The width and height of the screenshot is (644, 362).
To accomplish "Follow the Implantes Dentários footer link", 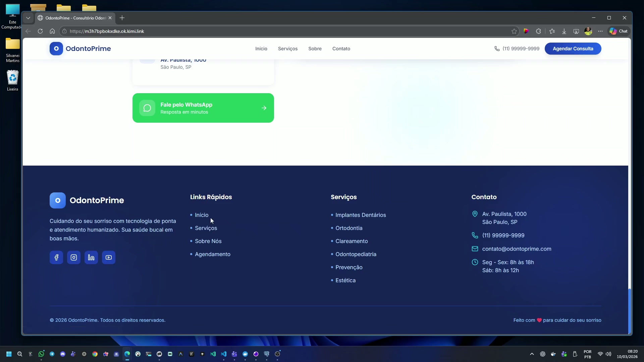I will coord(361,215).
